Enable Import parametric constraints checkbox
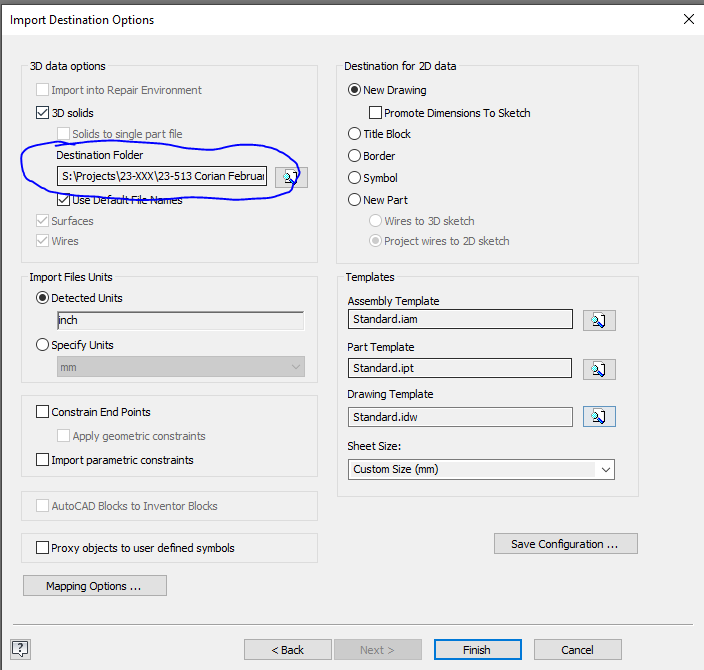 point(42,459)
